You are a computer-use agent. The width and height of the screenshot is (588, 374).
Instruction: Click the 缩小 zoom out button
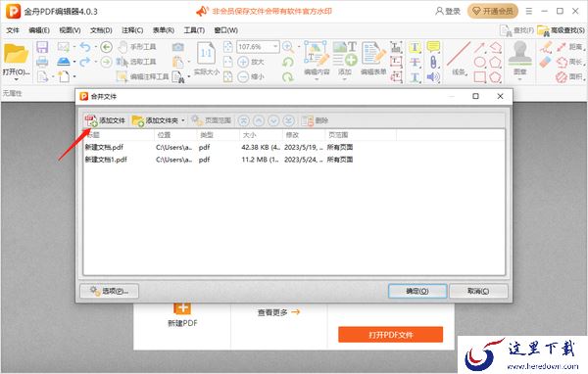pos(251,76)
